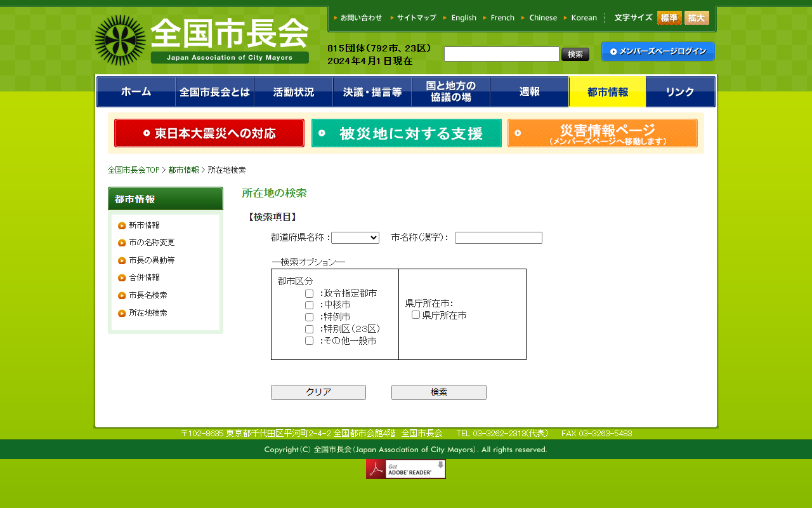Go to the 週報 tab
Screen dimensions: 812x508
tap(530, 92)
